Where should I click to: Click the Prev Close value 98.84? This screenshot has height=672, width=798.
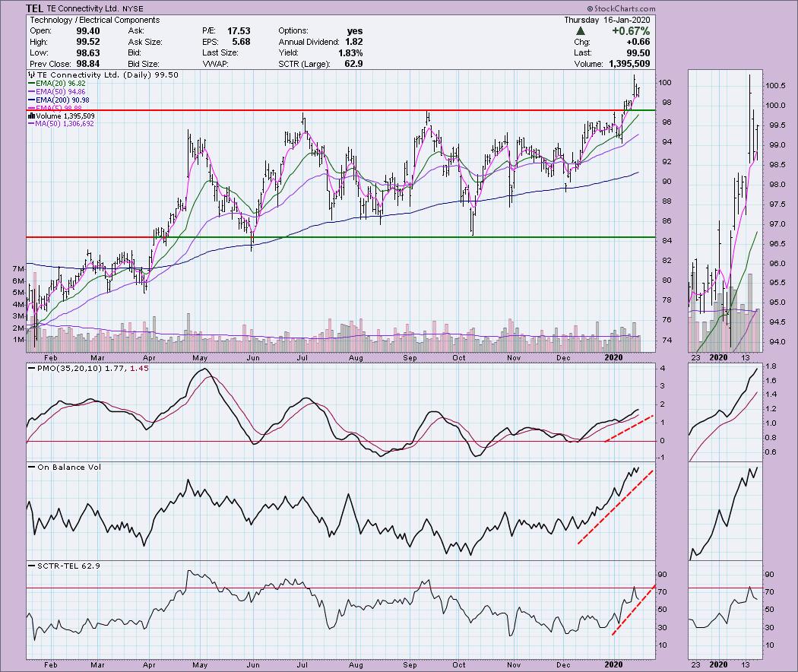87,64
